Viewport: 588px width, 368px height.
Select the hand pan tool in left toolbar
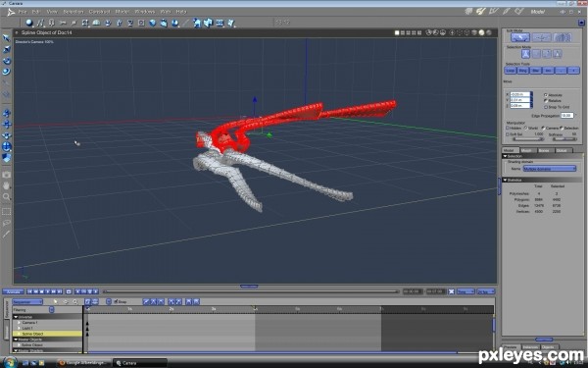7,185
